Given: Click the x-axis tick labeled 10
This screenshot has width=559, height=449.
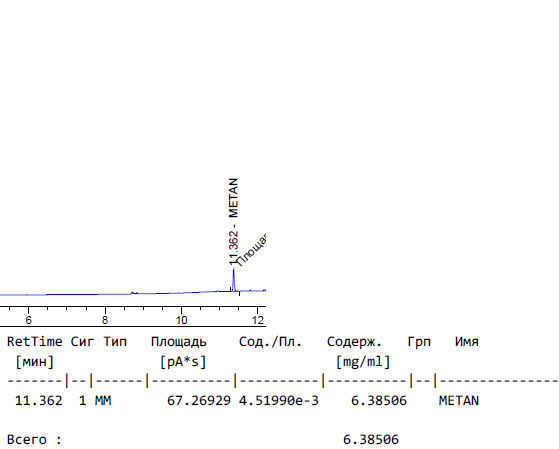Looking at the screenshot, I should (181, 320).
